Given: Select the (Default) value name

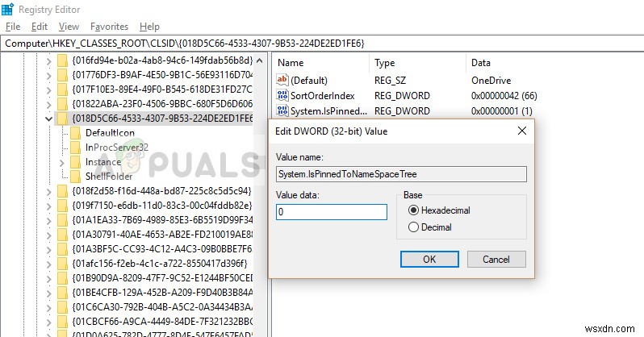Looking at the screenshot, I should click(x=309, y=80).
